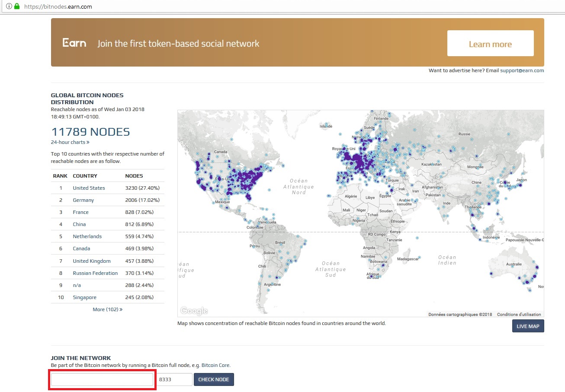The height and width of the screenshot is (392, 565).
Task: Click the Earn logo in banner
Action: point(74,43)
